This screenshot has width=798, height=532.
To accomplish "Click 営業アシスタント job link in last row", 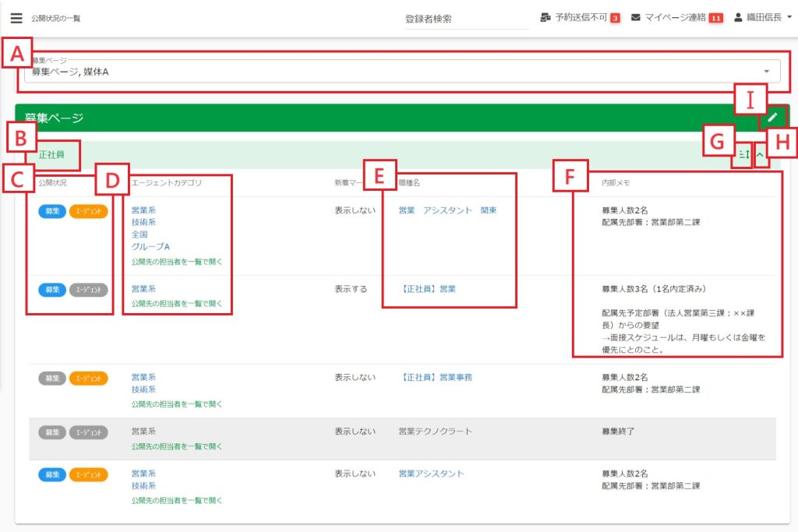I will [x=430, y=474].
